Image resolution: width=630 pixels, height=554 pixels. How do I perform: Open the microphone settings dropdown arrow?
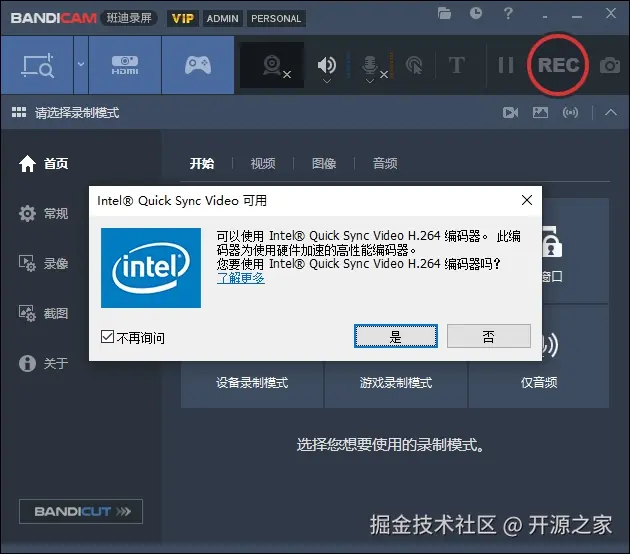370,81
